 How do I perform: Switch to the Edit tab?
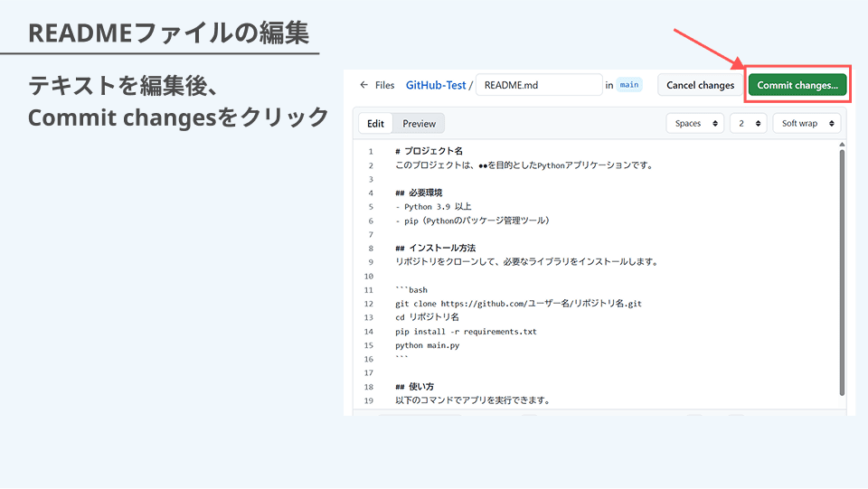pos(375,123)
